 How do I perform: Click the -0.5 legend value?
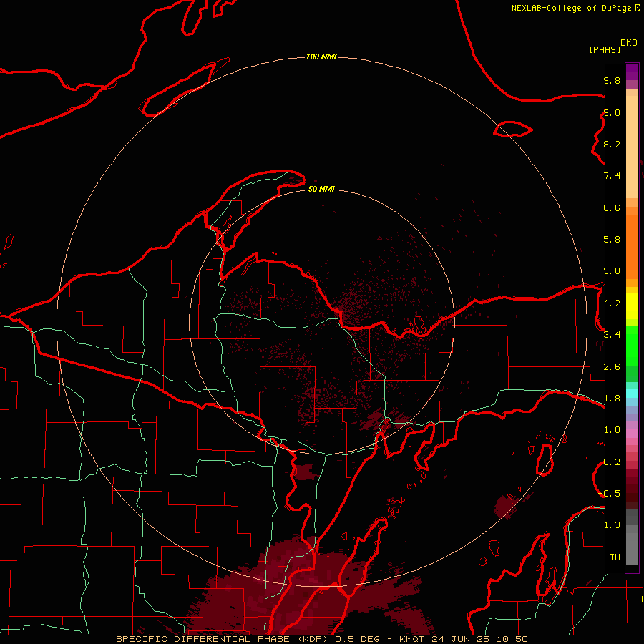pos(610,494)
